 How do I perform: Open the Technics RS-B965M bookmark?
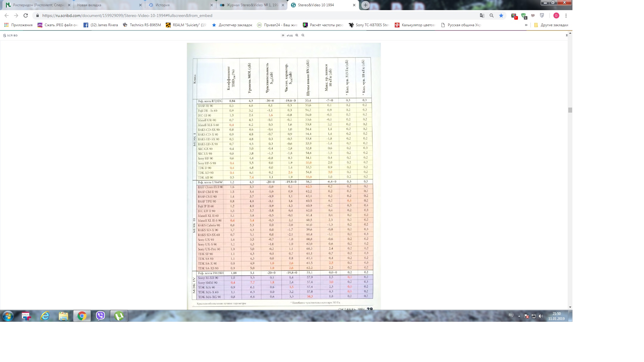coord(142,25)
